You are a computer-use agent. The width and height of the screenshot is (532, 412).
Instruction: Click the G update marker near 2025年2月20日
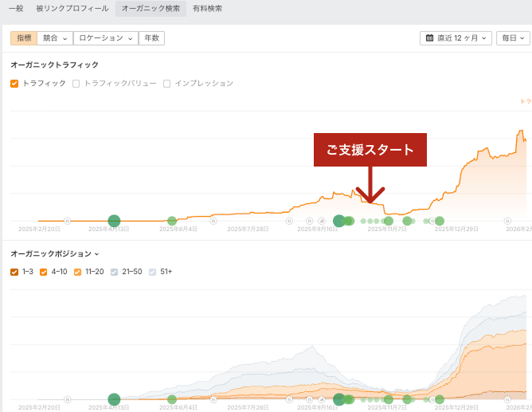(x=67, y=221)
